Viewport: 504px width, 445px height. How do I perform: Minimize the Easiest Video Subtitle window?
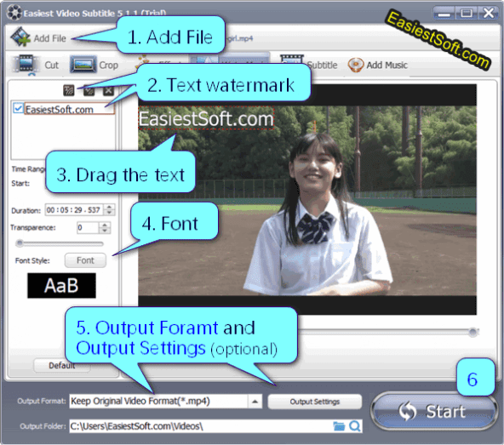pyautogui.click(x=444, y=14)
